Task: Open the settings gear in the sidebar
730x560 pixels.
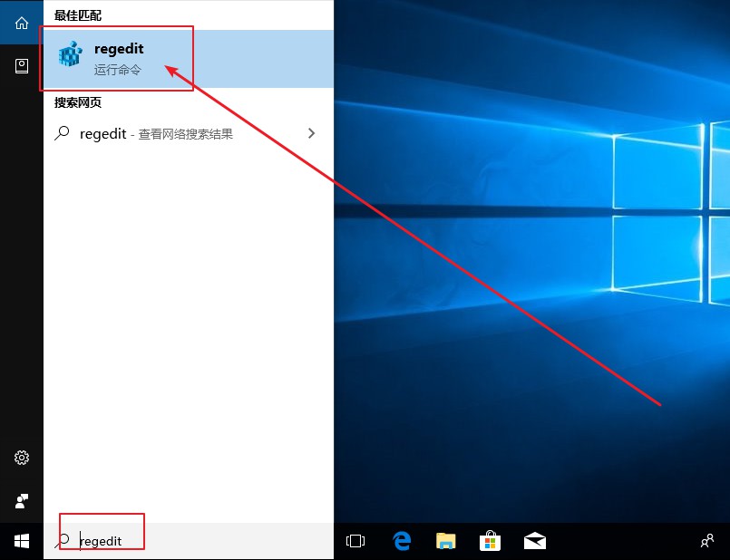Action: point(22,458)
